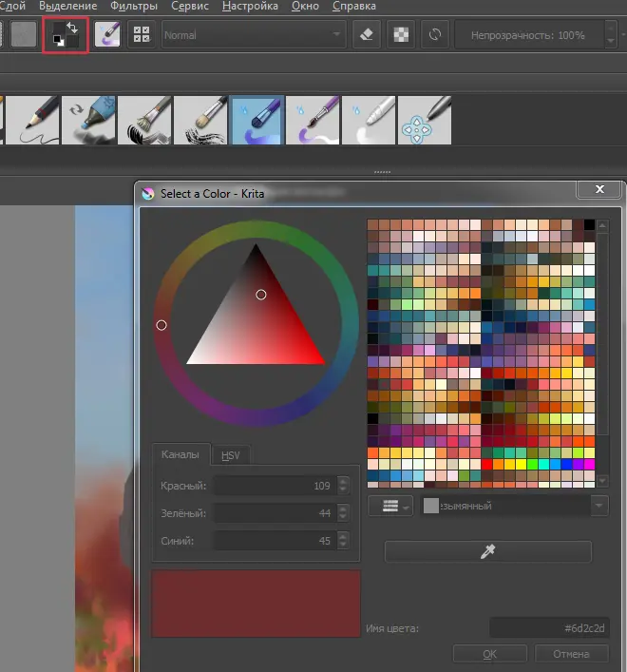Select the move/clone pen brush preset
The width and height of the screenshot is (627, 672).
425,120
